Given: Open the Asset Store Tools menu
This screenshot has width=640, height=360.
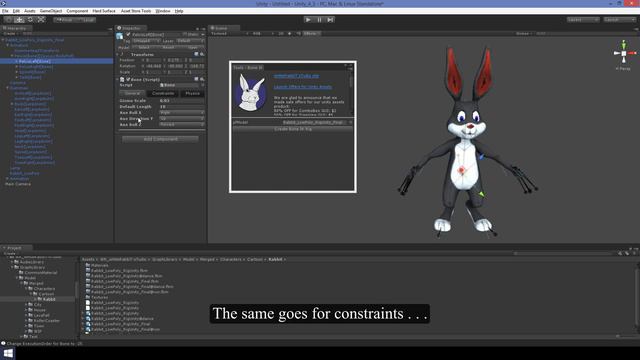Looking at the screenshot, I should 136,11.
